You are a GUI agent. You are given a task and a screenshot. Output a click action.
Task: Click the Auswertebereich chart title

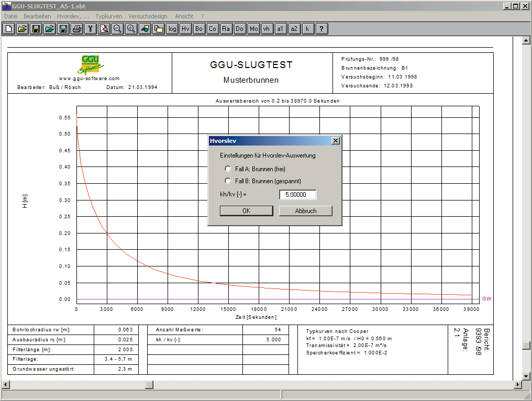[x=278, y=101]
